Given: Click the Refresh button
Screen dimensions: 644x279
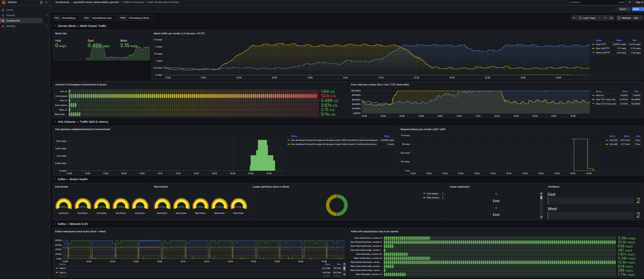Looking at the screenshot, I should [624, 18].
